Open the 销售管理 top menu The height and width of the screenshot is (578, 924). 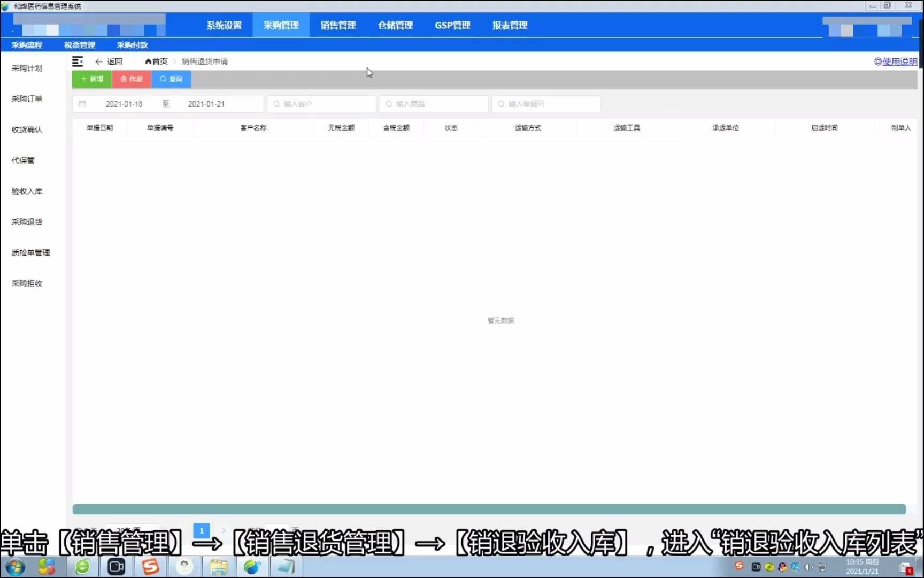pyautogui.click(x=338, y=25)
